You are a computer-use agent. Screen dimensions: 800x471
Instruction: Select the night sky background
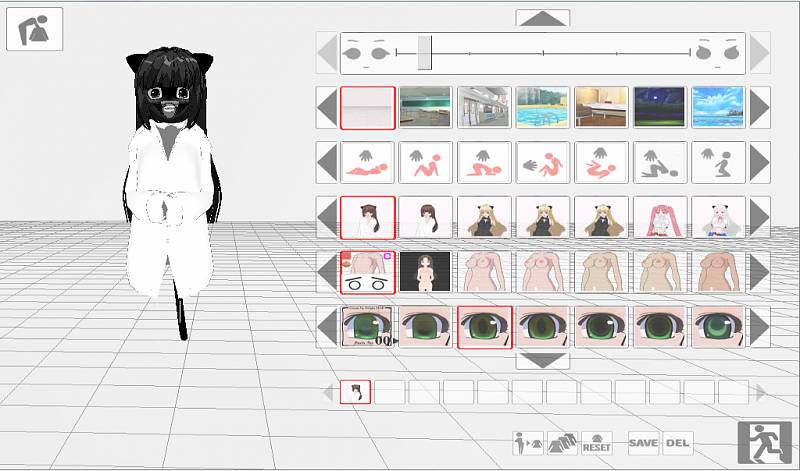(x=660, y=107)
